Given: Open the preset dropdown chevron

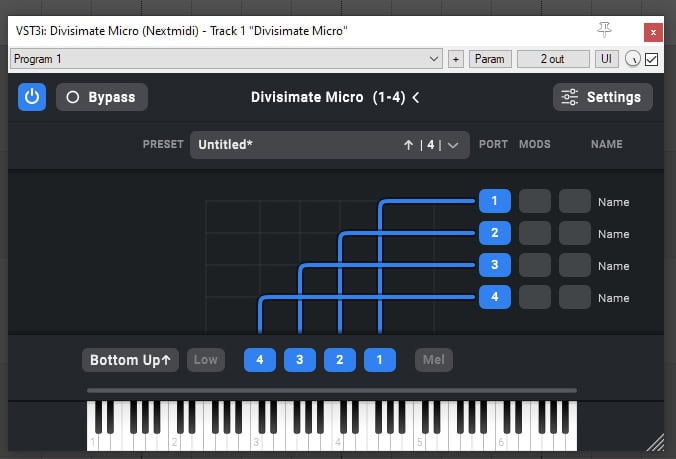Looking at the screenshot, I should point(453,145).
